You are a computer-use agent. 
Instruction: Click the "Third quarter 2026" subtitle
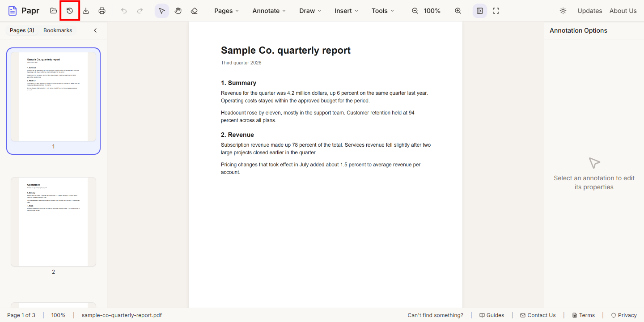click(241, 63)
